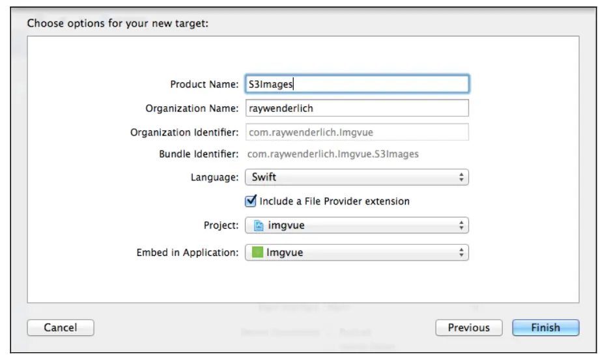Uncheck Include a File Provider extension checkbox
The image size is (609, 364).
251,201
